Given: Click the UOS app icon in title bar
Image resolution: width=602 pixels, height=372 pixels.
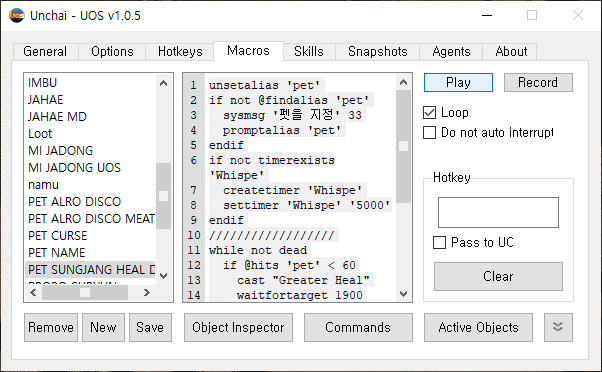Looking at the screenshot, I should click(x=17, y=15).
